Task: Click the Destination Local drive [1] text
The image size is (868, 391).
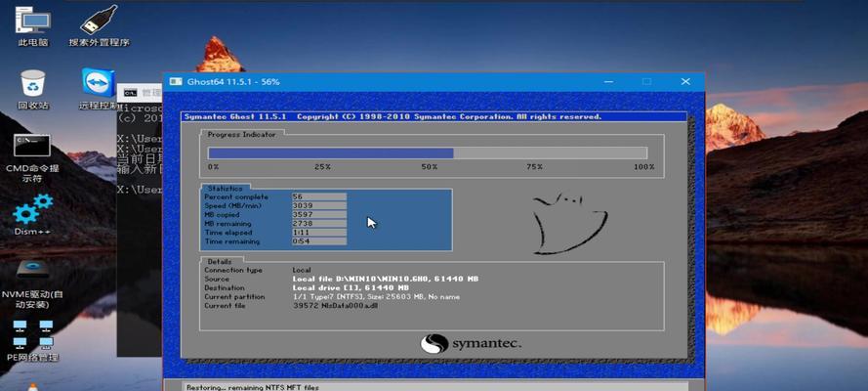Action: click(x=351, y=288)
